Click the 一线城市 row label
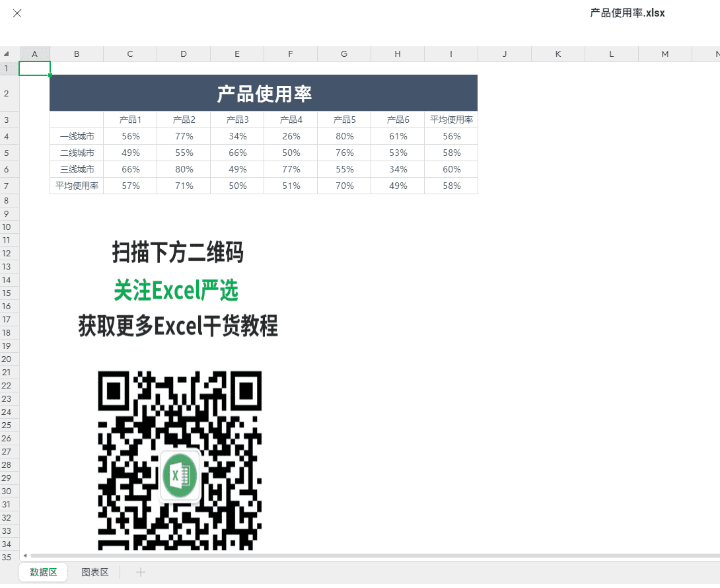This screenshot has width=720, height=588. pyautogui.click(x=77, y=137)
